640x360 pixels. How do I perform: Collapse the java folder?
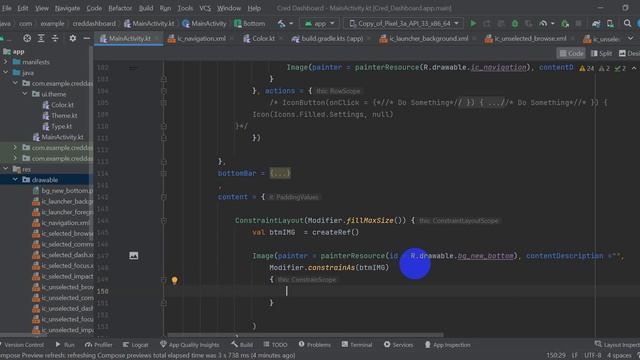tap(6, 73)
